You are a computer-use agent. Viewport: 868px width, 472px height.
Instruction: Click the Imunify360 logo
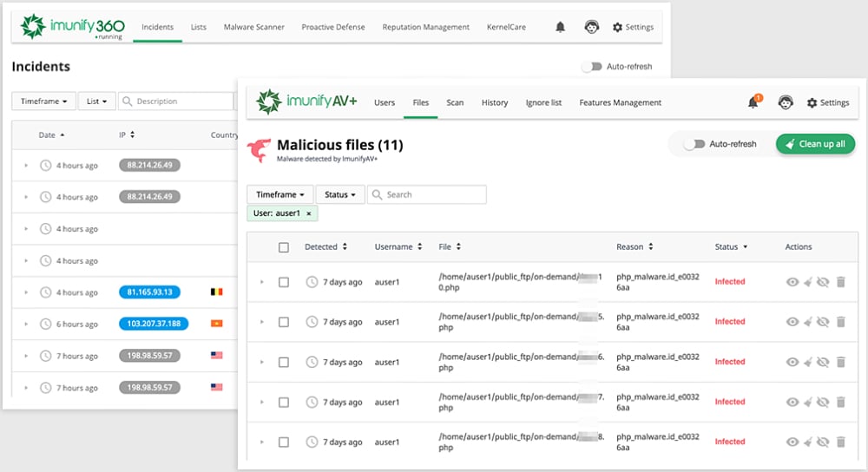click(73, 27)
